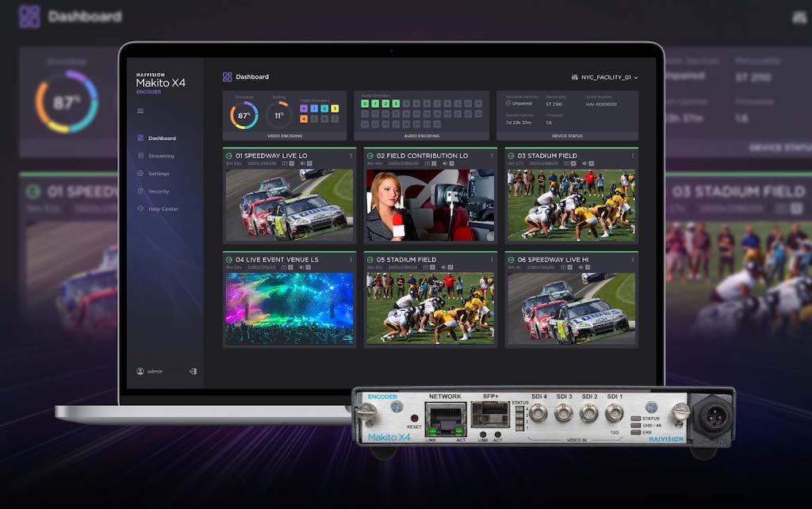
Task: Click the HAI-E000000 serial number value
Action: [x=601, y=104]
